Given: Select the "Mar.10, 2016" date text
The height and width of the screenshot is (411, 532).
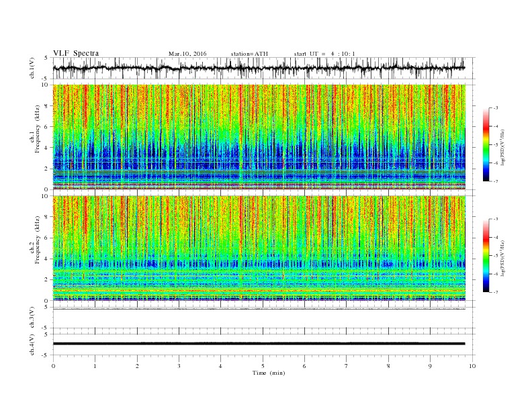Looking at the screenshot, I should coord(187,54).
